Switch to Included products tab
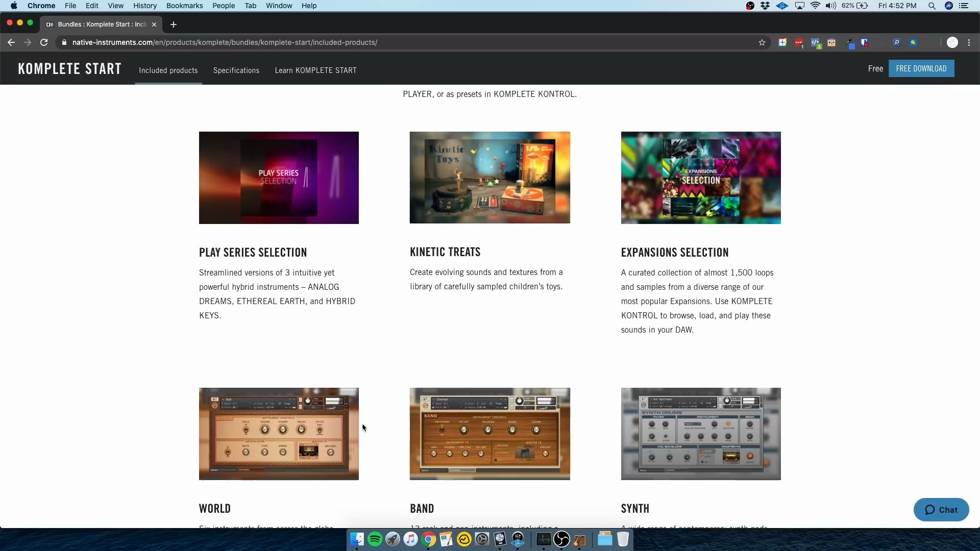The width and height of the screenshot is (980, 551). tap(168, 70)
